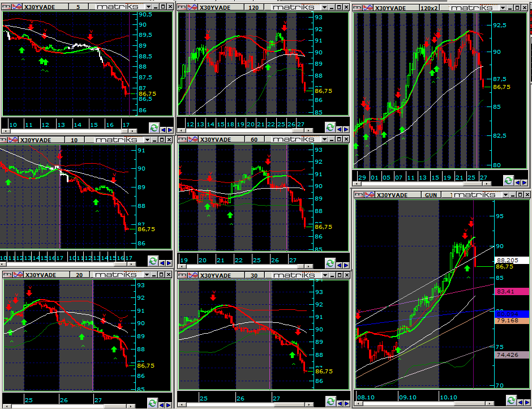
Task: Click X30YVADE symbol field in 120x2 chart
Action: (x=389, y=8)
